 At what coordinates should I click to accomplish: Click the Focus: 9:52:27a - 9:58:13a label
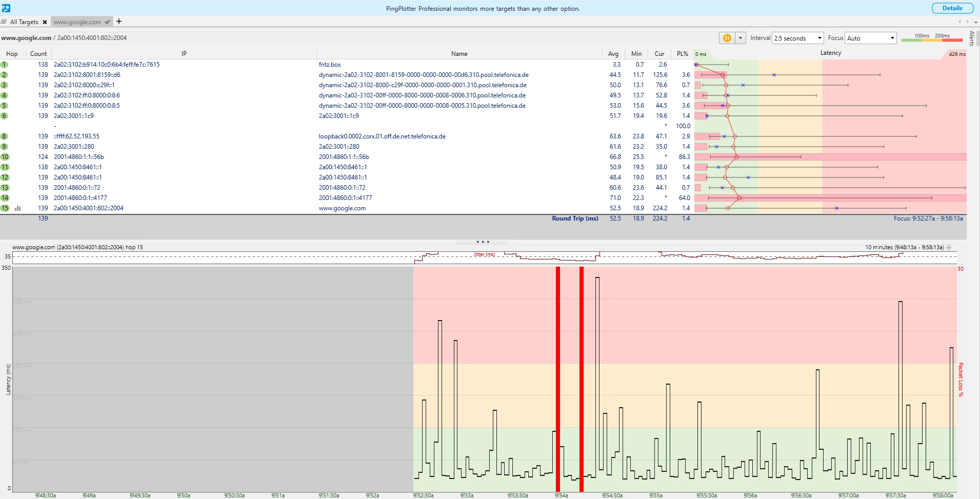[x=928, y=218]
